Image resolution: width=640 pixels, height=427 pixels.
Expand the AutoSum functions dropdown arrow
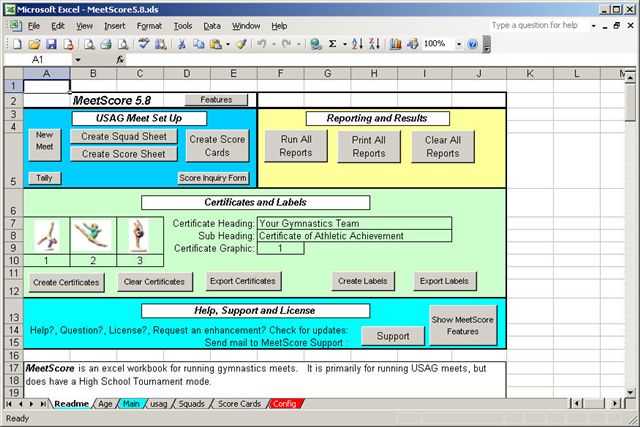click(x=344, y=44)
